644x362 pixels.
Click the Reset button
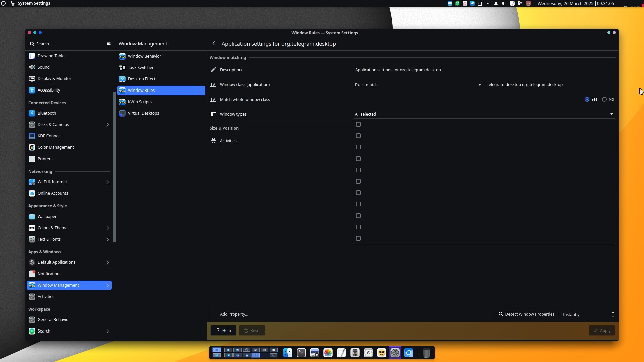pos(252,330)
